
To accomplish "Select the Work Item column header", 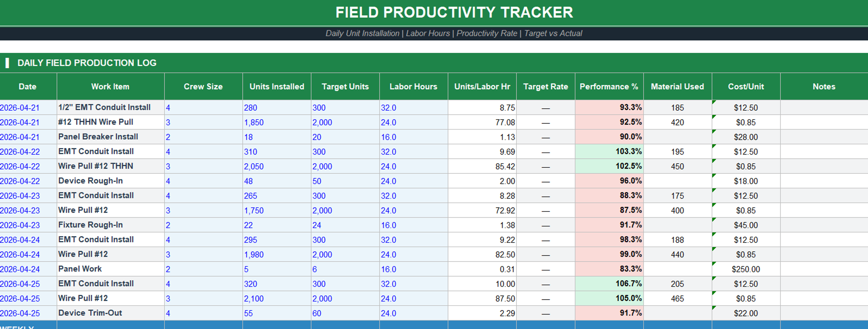I will pyautogui.click(x=111, y=87).
